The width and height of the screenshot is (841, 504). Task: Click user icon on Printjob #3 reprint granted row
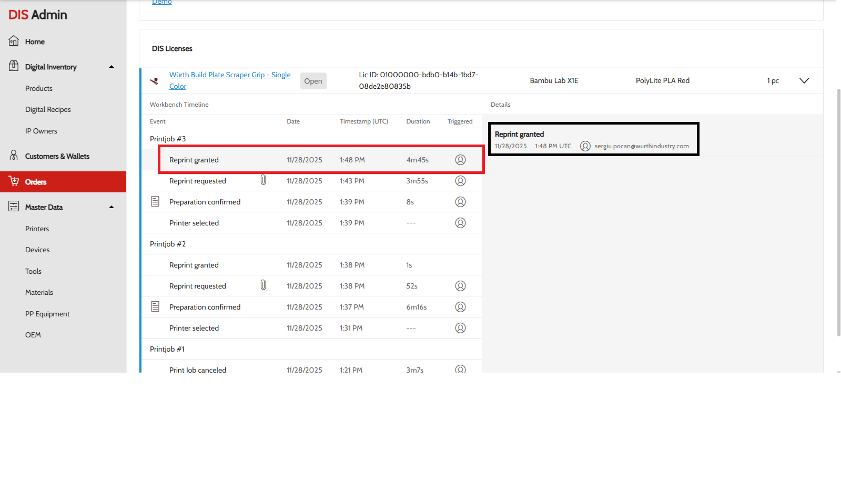click(460, 160)
